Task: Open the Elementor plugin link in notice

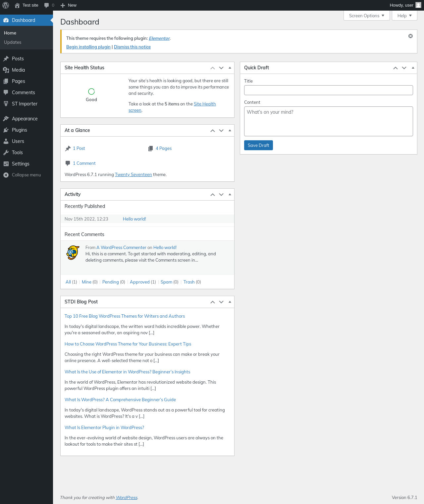Action: tap(159, 38)
